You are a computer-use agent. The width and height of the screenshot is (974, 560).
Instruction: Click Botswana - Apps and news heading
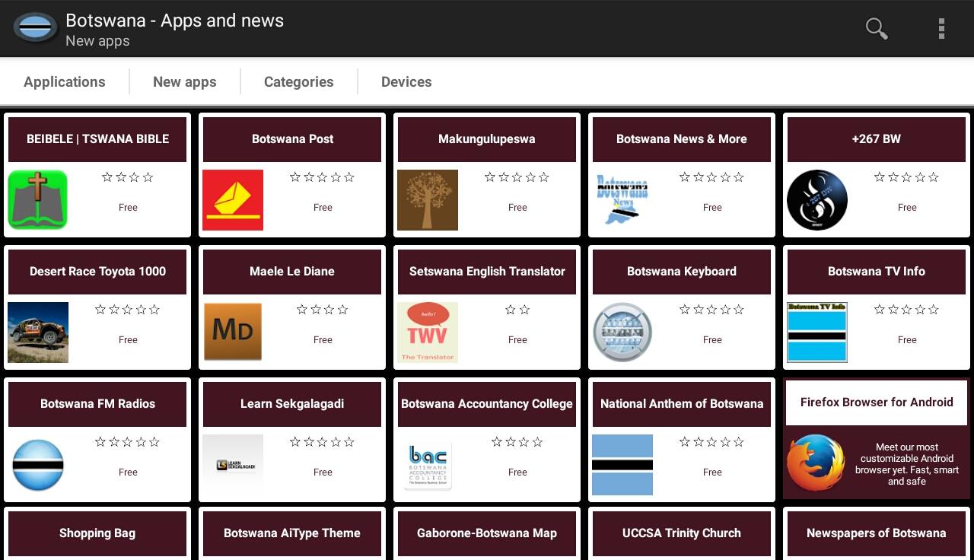(174, 21)
